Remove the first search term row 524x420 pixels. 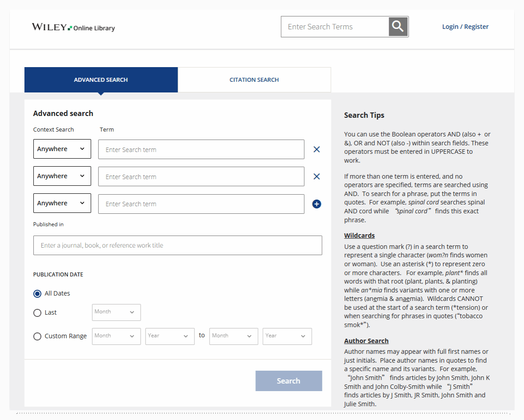tap(317, 149)
